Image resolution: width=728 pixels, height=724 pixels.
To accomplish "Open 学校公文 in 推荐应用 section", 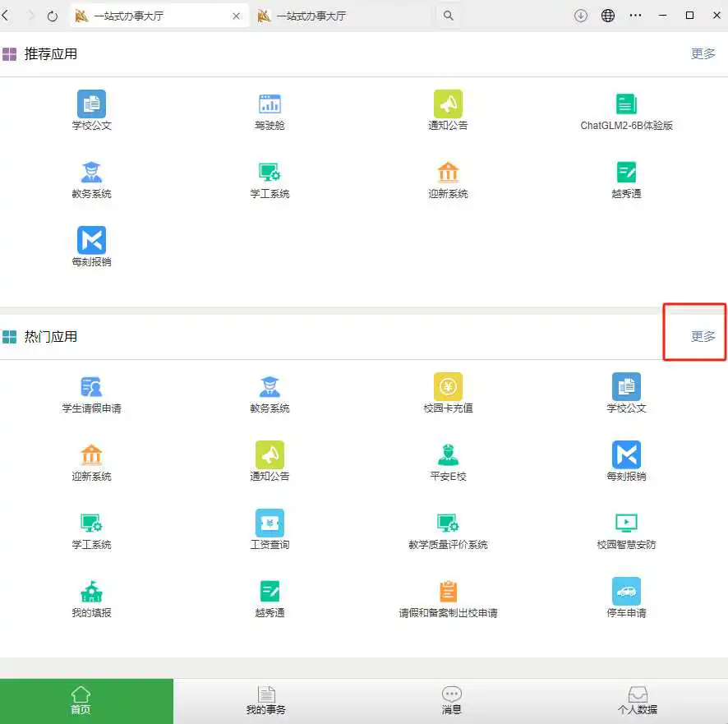I will 91,110.
